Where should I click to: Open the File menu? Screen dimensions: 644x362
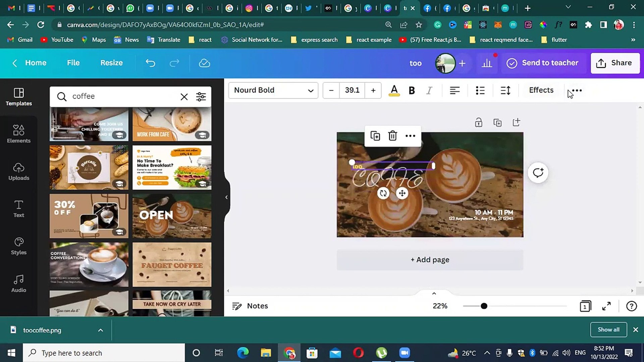[73, 63]
